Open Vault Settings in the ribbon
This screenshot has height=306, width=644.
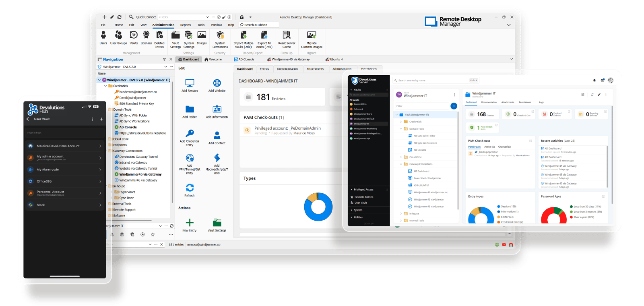(175, 39)
